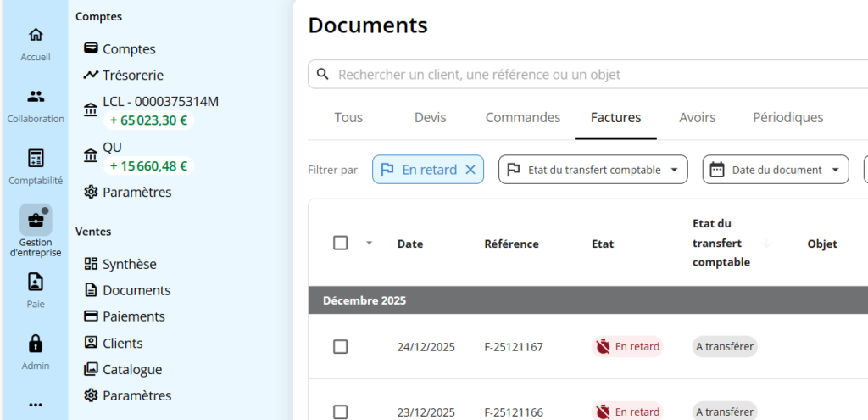Click date 23/12/2025
868x420 pixels.
point(426,413)
